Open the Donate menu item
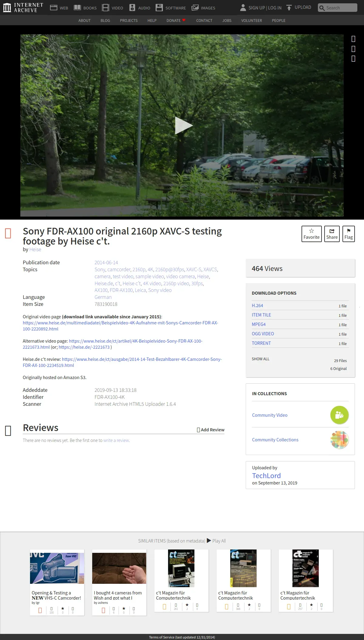The width and height of the screenshot is (364, 640). point(174,20)
